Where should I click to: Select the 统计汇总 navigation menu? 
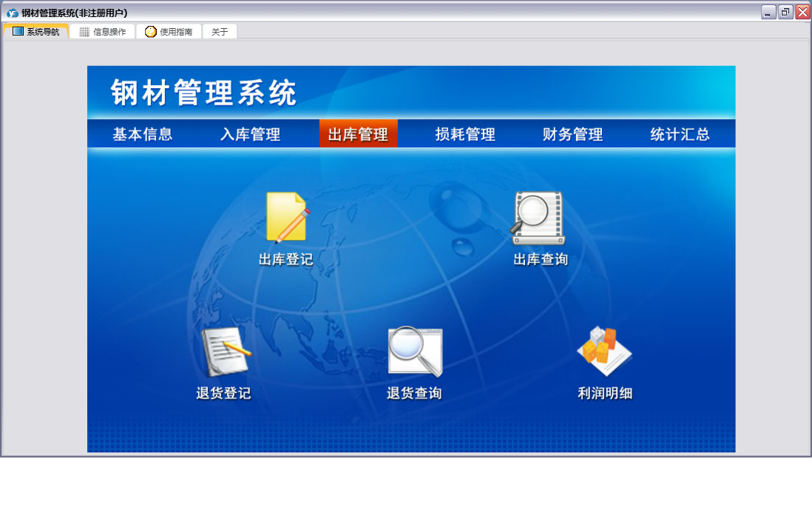tap(680, 134)
